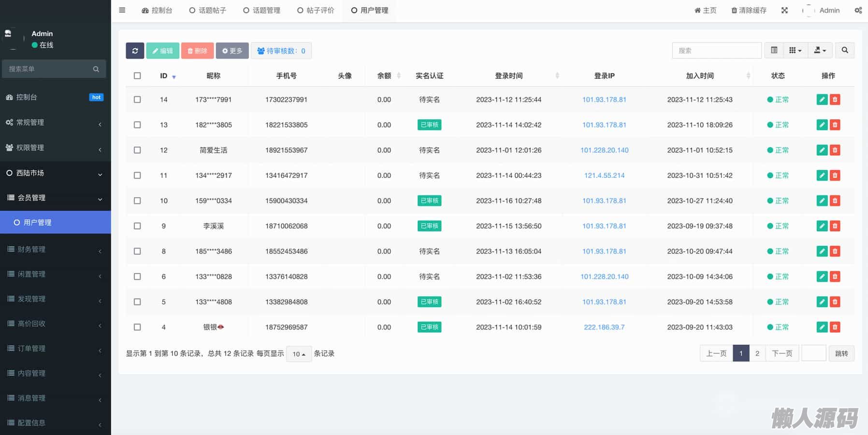
Task: Open the columns display dropdown
Action: [x=795, y=50]
